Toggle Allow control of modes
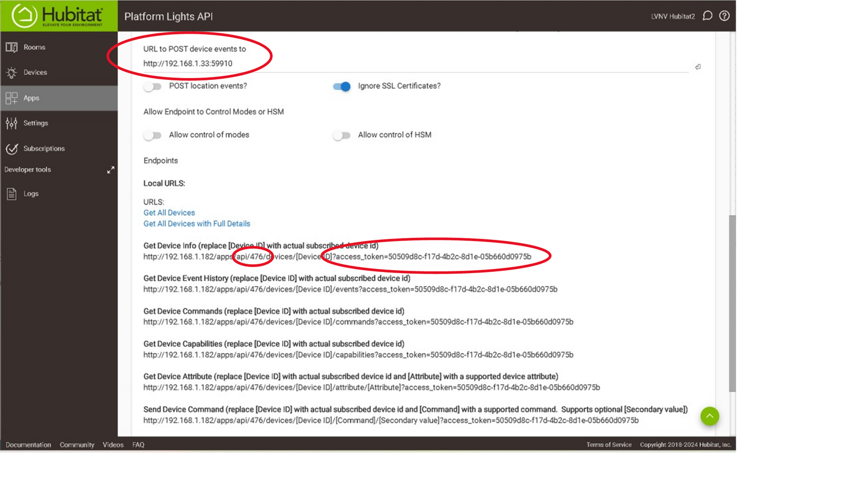Screen dimensions: 862x504 point(153,135)
